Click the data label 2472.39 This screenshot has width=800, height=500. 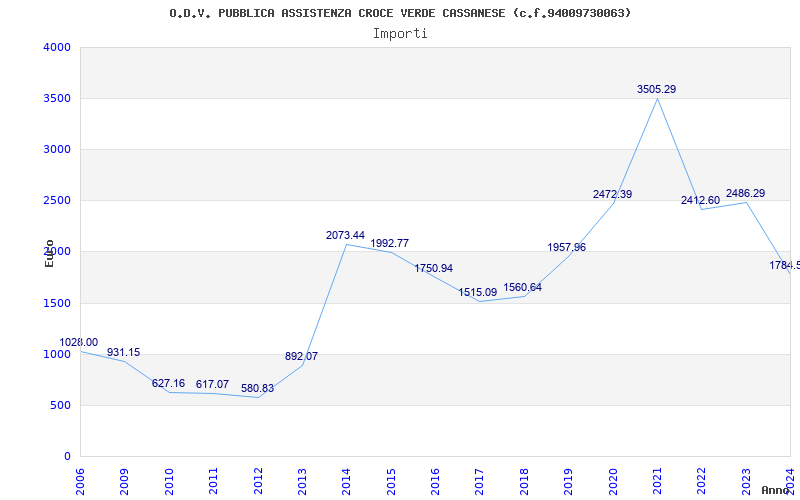coord(612,194)
